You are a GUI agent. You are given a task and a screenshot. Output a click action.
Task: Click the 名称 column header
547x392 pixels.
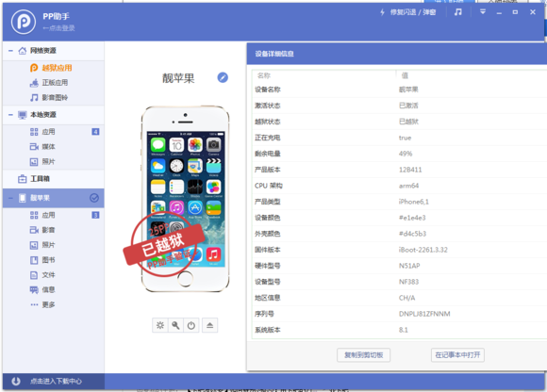coord(264,75)
